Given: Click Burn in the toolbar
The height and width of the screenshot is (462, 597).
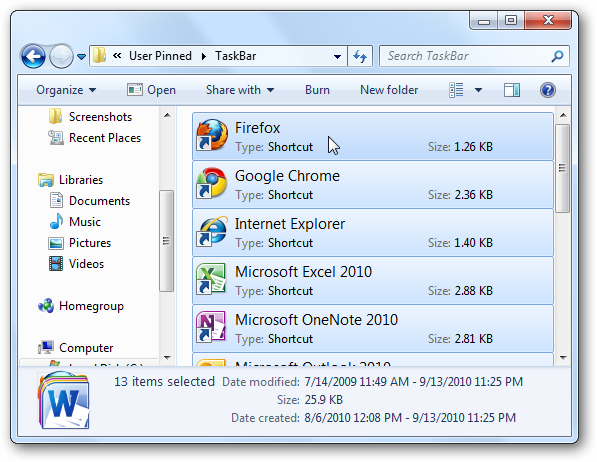Looking at the screenshot, I should 317,90.
